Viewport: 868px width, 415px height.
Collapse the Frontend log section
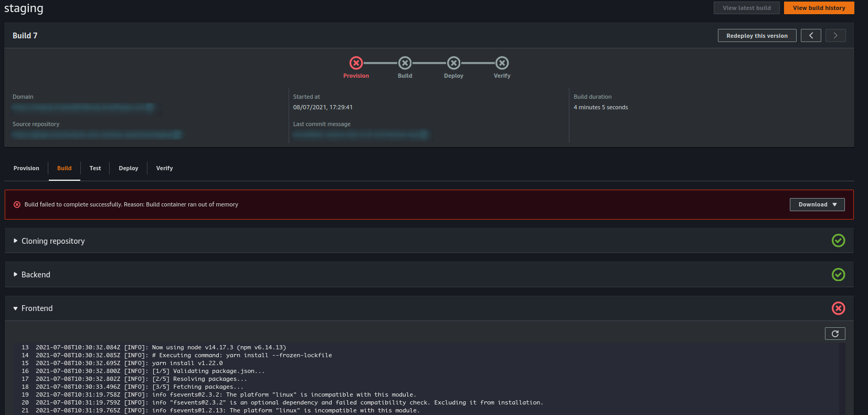[x=15, y=308]
